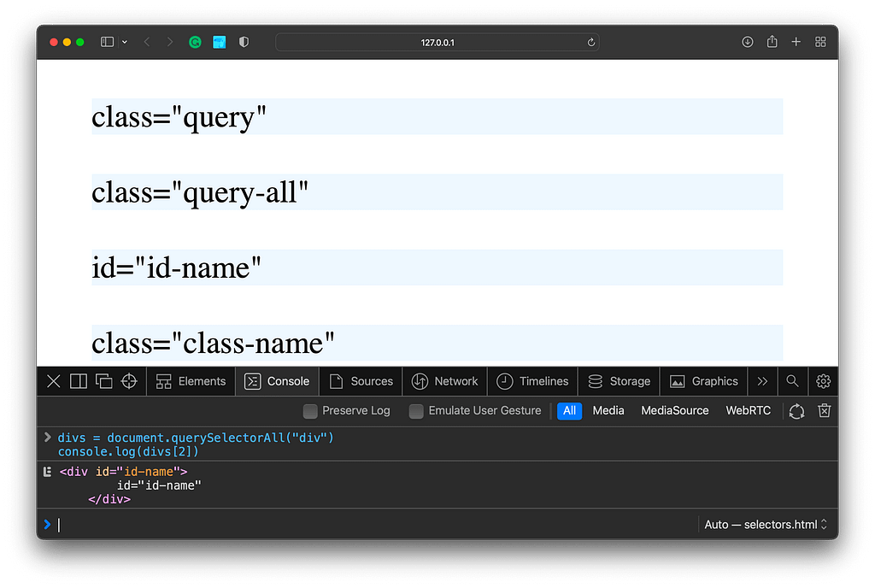Show downloads icon in Safari toolbar
The image size is (875, 588).
[x=747, y=42]
